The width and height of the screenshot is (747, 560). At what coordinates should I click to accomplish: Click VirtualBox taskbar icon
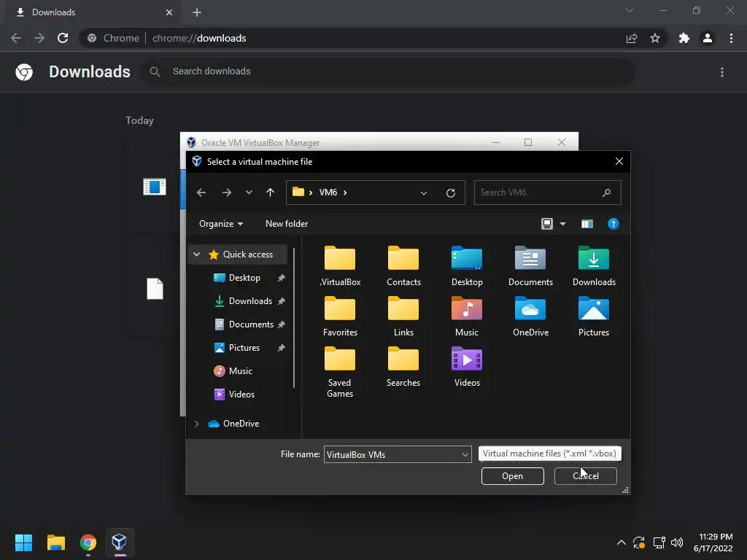click(x=119, y=542)
